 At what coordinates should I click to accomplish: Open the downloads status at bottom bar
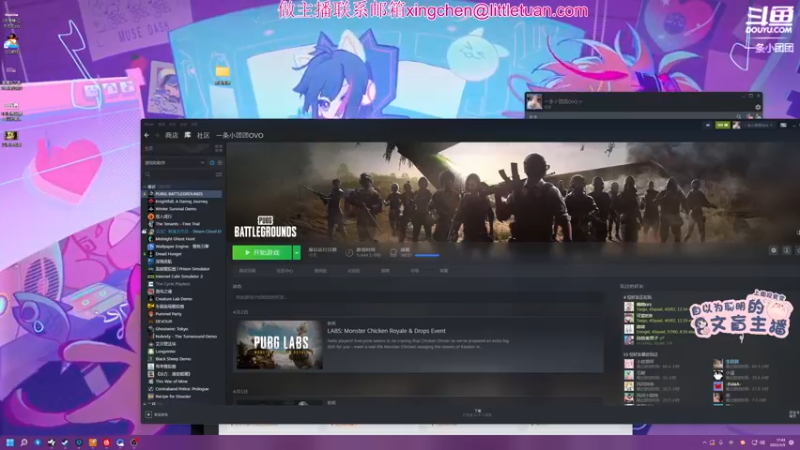click(478, 413)
